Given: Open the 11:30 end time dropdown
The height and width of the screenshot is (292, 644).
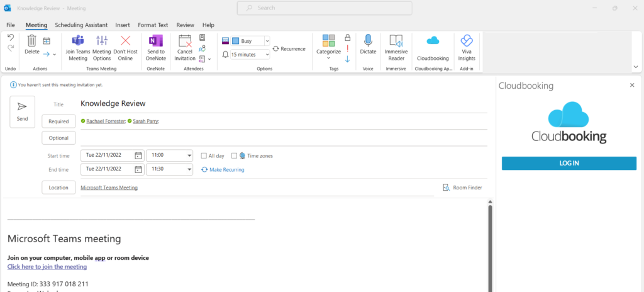Looking at the screenshot, I should tap(189, 169).
